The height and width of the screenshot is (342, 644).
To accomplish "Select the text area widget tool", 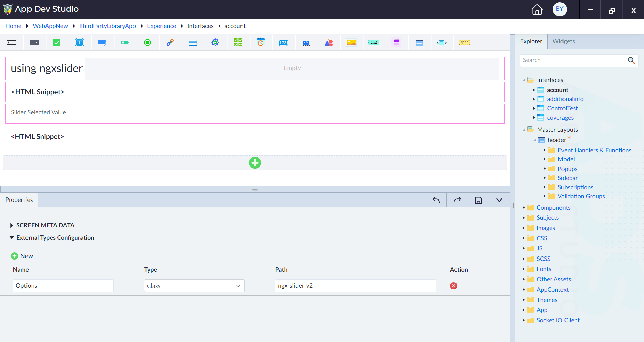I will (x=79, y=43).
